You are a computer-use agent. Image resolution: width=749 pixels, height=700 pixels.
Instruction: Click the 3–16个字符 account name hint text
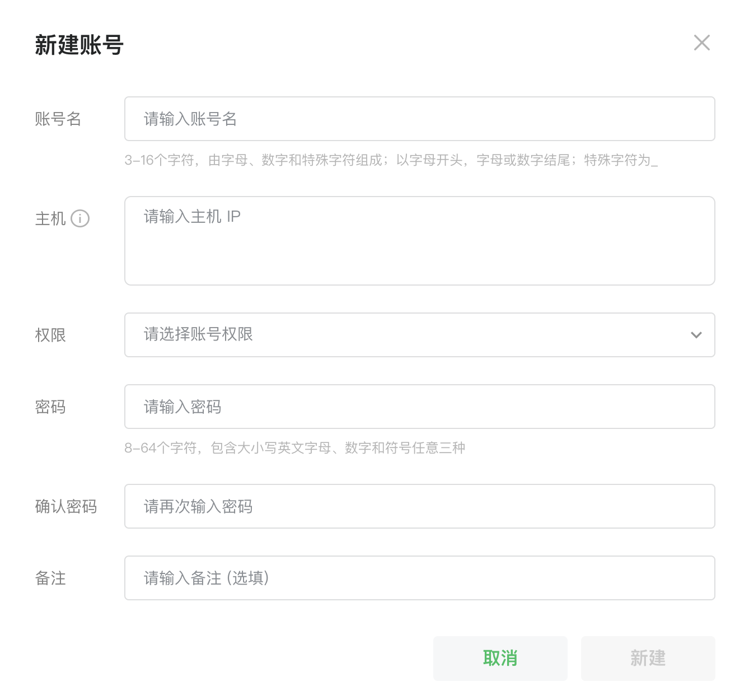391,160
